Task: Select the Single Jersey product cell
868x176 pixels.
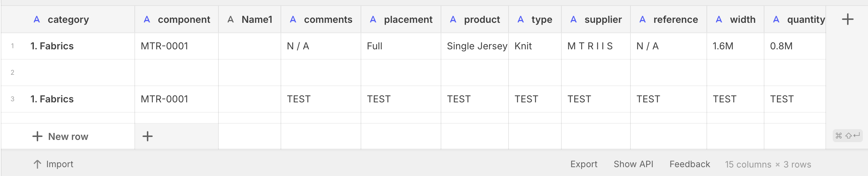Action: tap(477, 46)
